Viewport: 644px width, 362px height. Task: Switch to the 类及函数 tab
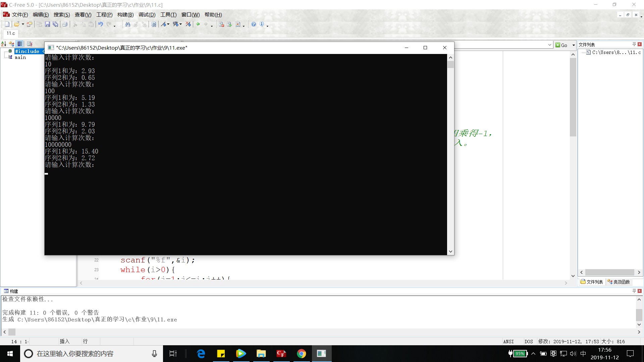[x=619, y=282]
